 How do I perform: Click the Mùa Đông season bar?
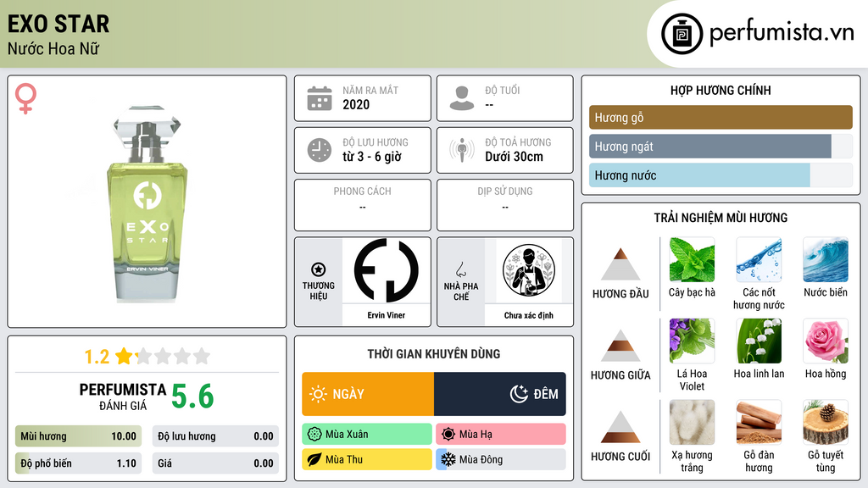point(501,459)
